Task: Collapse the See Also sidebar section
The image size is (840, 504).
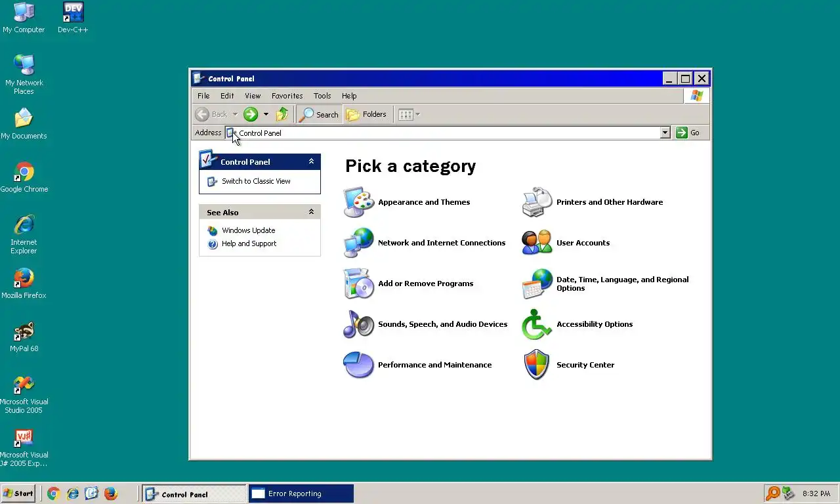Action: tap(311, 212)
